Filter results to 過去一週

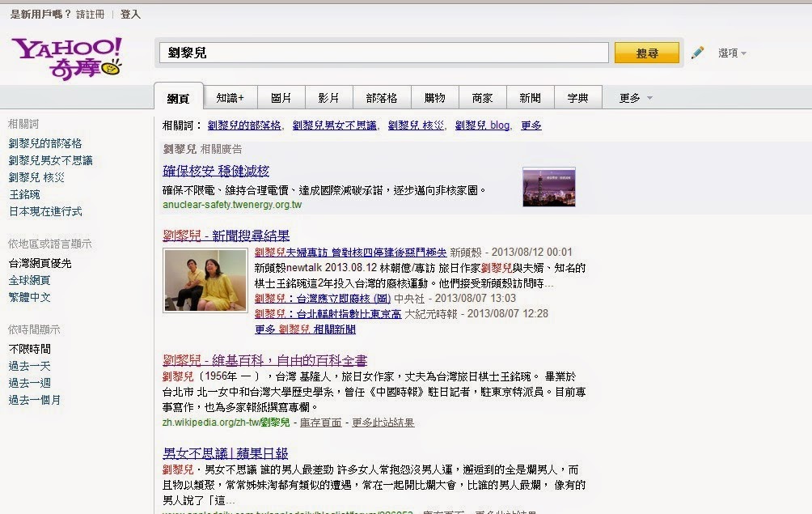(x=29, y=383)
